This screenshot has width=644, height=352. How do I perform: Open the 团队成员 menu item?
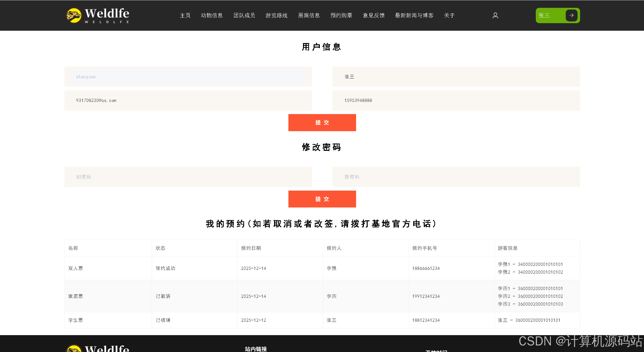(244, 15)
